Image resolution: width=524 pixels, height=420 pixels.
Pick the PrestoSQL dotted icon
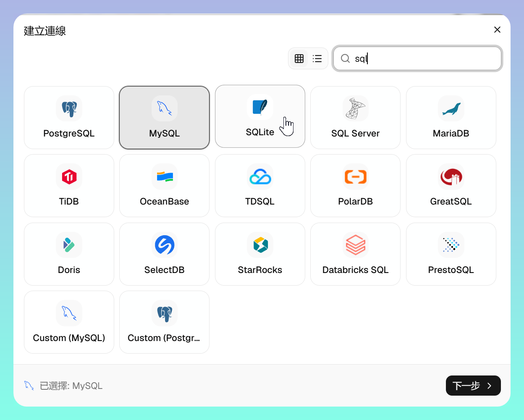coord(451,245)
